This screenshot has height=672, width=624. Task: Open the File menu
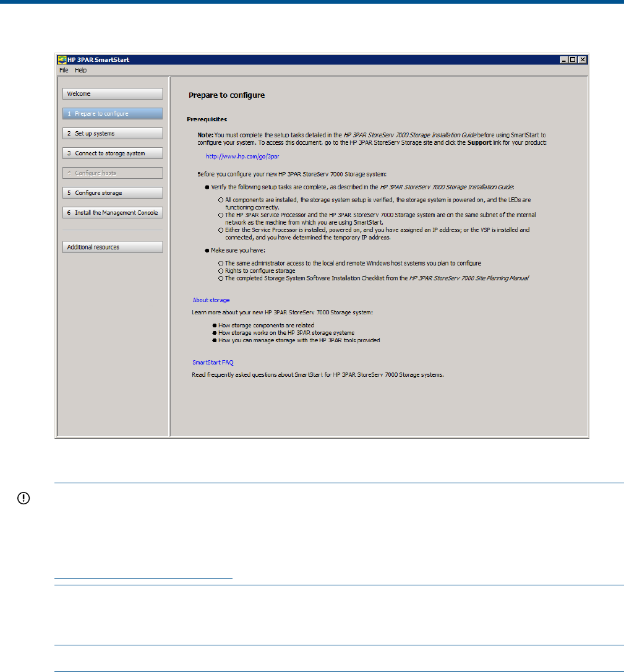pyautogui.click(x=64, y=71)
